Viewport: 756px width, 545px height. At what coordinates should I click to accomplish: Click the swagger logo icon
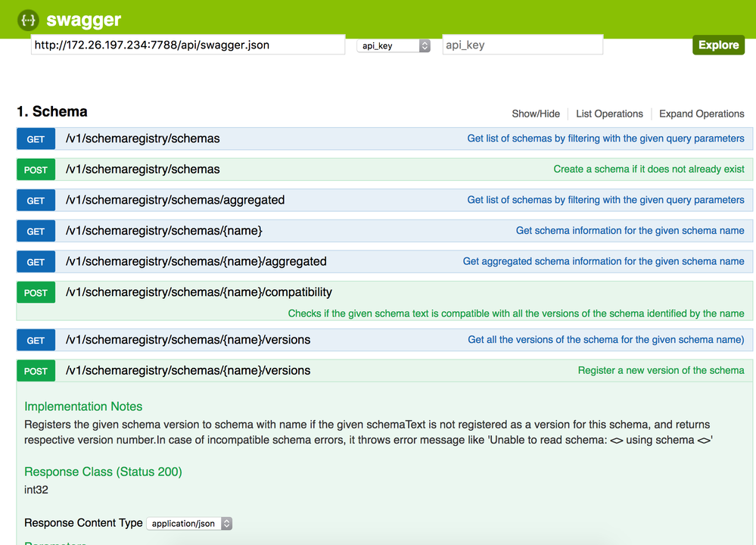point(26,20)
